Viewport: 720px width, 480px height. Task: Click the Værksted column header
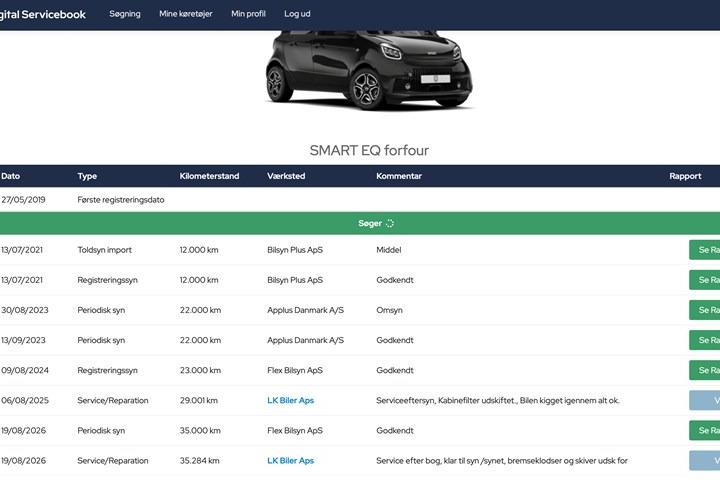[x=286, y=176]
